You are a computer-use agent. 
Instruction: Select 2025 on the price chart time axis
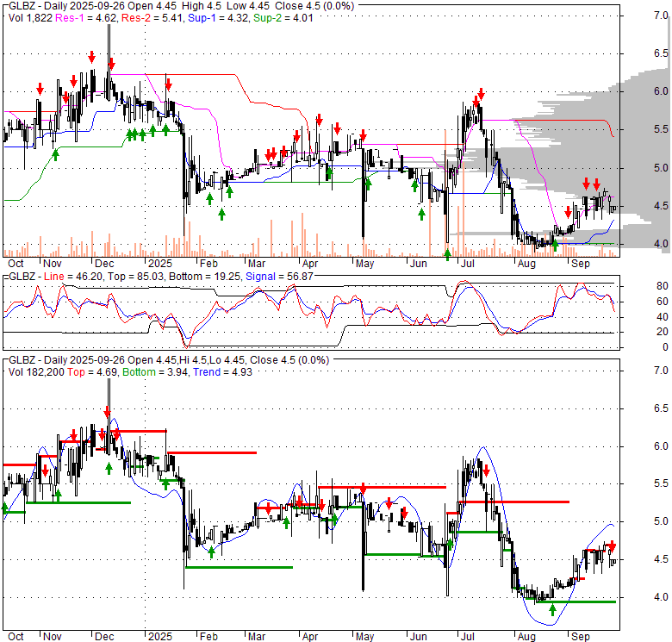pos(160,264)
